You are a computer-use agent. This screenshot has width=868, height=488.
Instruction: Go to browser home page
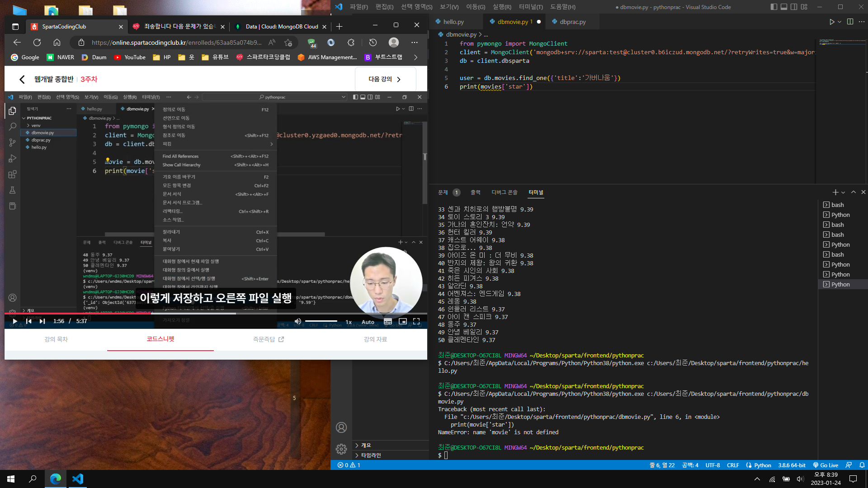point(57,42)
